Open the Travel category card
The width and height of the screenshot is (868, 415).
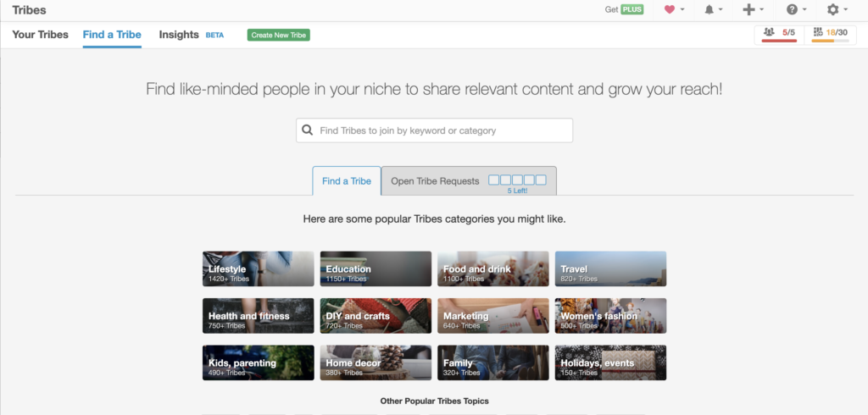click(x=610, y=269)
